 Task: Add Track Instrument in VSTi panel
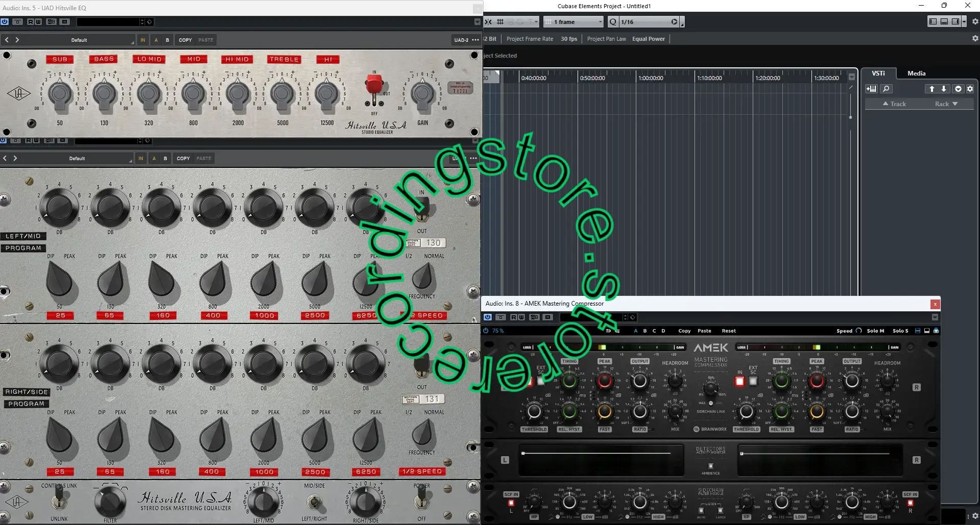(871, 89)
